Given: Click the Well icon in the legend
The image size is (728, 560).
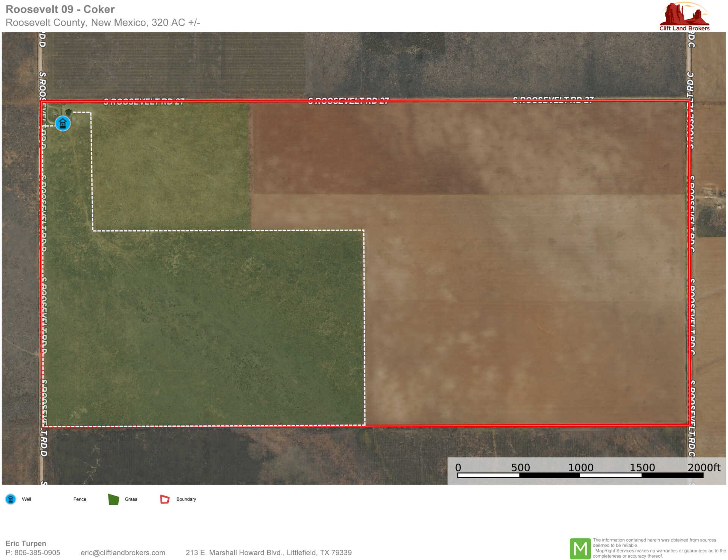Looking at the screenshot, I should (11, 499).
